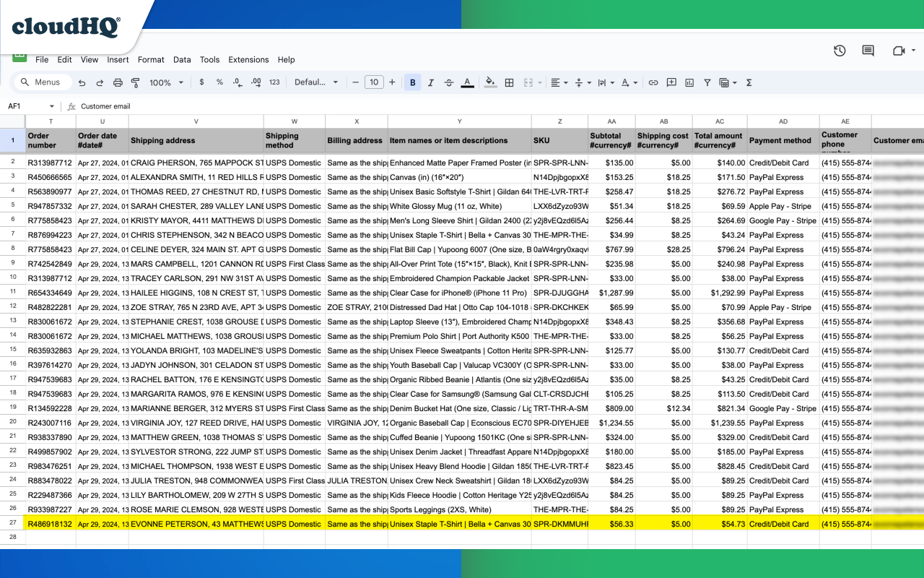924x578 pixels.
Task: Click the formula bar showing Customer email
Action: click(144, 106)
